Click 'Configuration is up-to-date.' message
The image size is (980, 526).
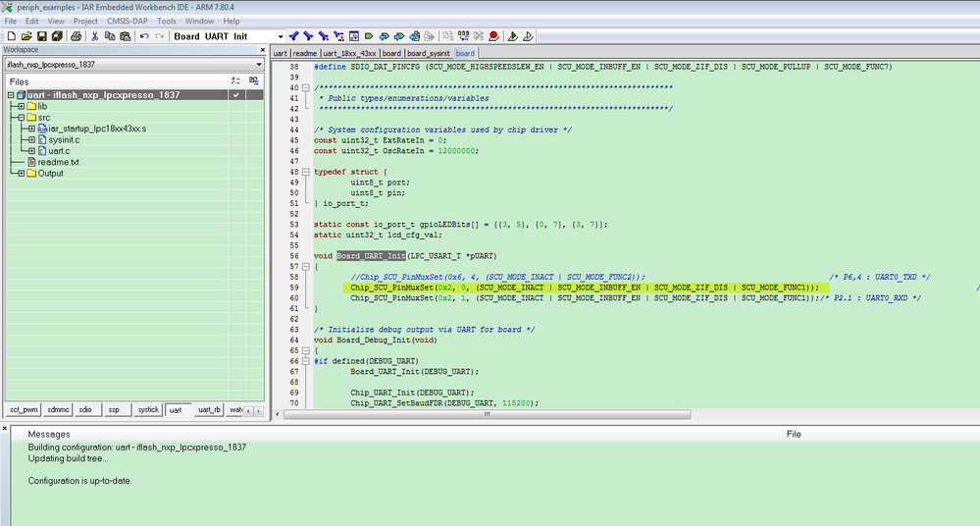[x=80, y=481]
